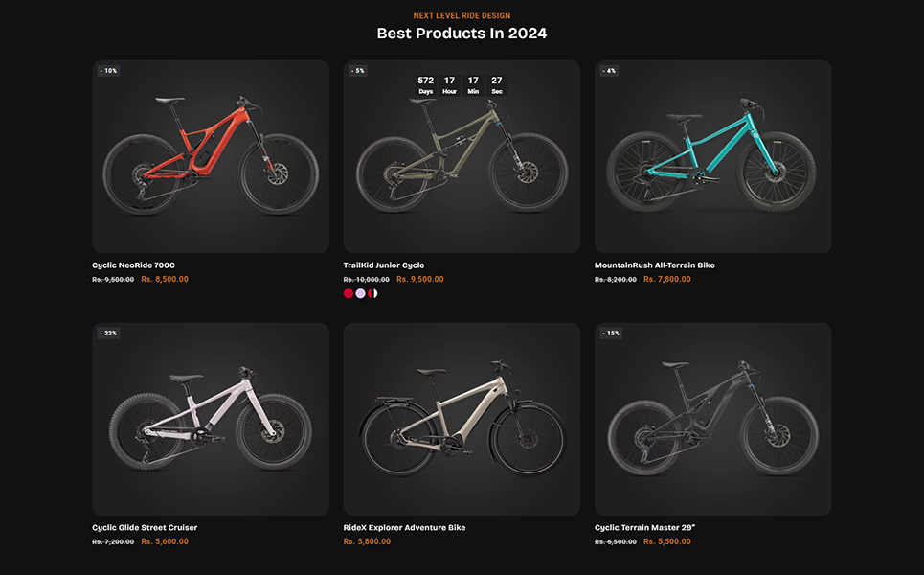Viewport: 924px width, 575px height.
Task: Go to RideX Explorer Adventure Bike page
Action: click(404, 527)
